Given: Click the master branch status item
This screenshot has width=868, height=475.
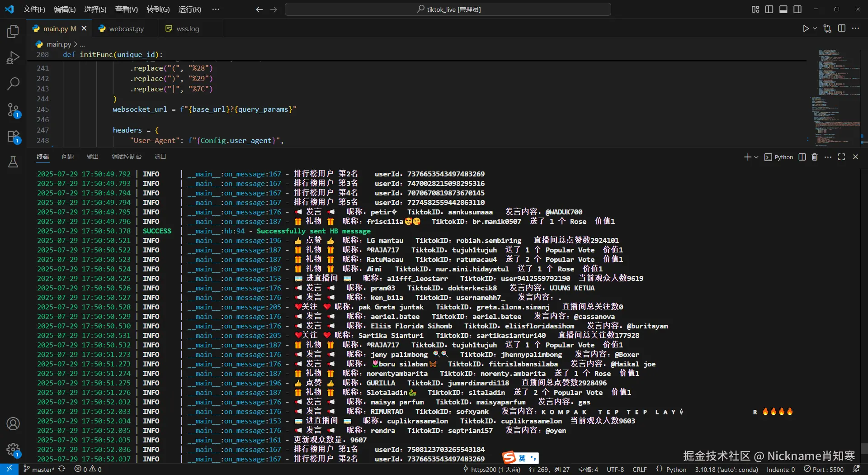Looking at the screenshot, I should [x=39, y=470].
